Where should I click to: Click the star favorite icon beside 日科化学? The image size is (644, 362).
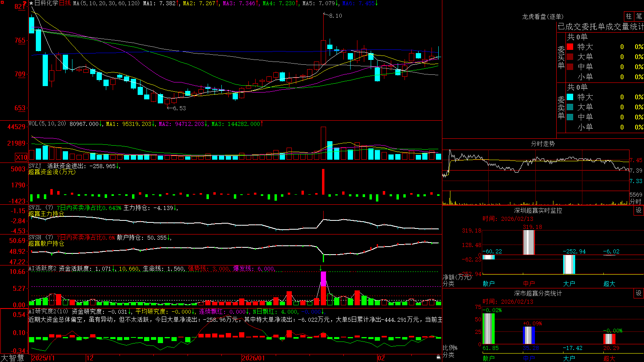coord(31,3)
